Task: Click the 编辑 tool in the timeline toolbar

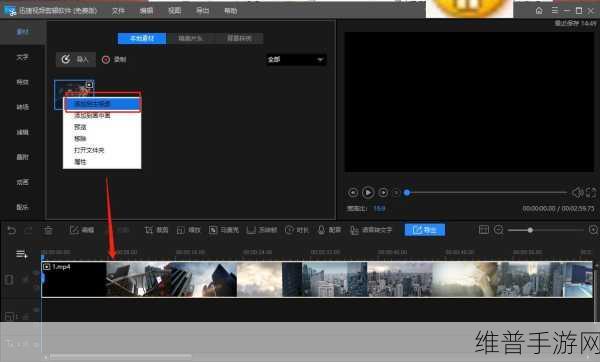Action: coord(82,230)
